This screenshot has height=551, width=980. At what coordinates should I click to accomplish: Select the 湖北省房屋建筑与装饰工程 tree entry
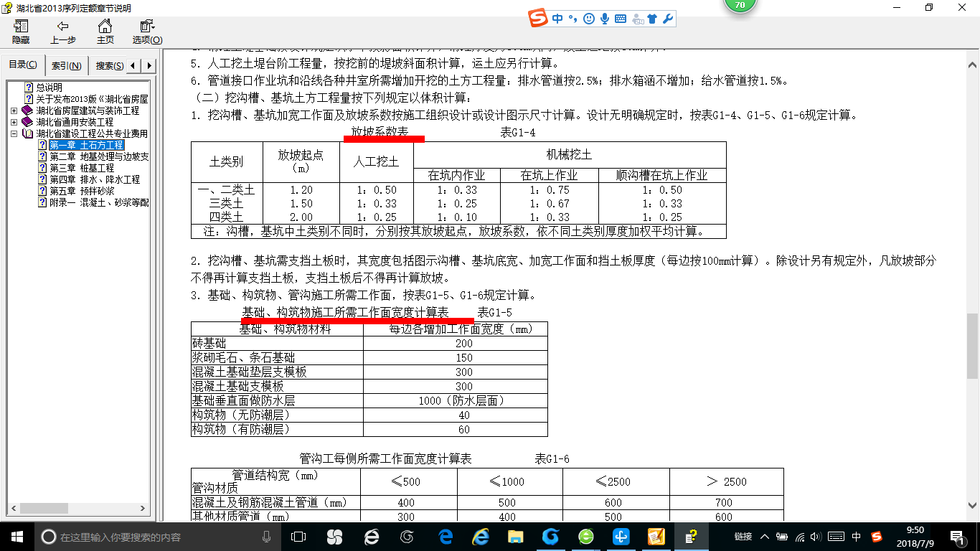pyautogui.click(x=88, y=110)
